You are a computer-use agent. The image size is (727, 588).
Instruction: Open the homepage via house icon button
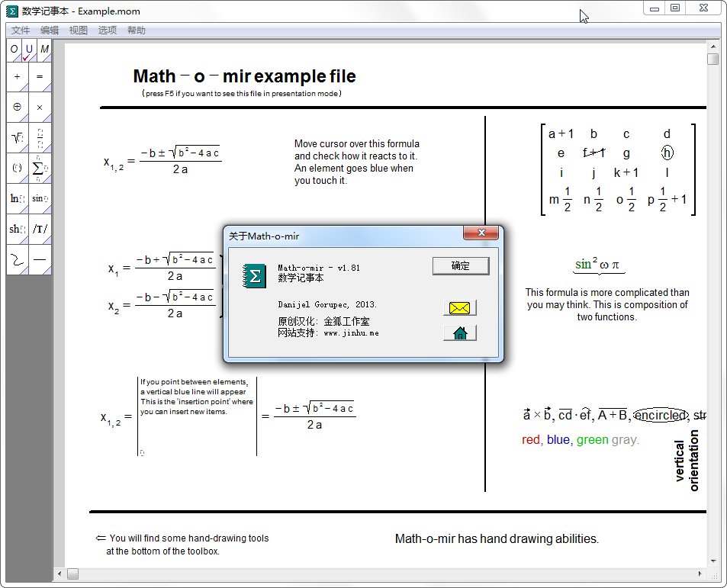459,333
